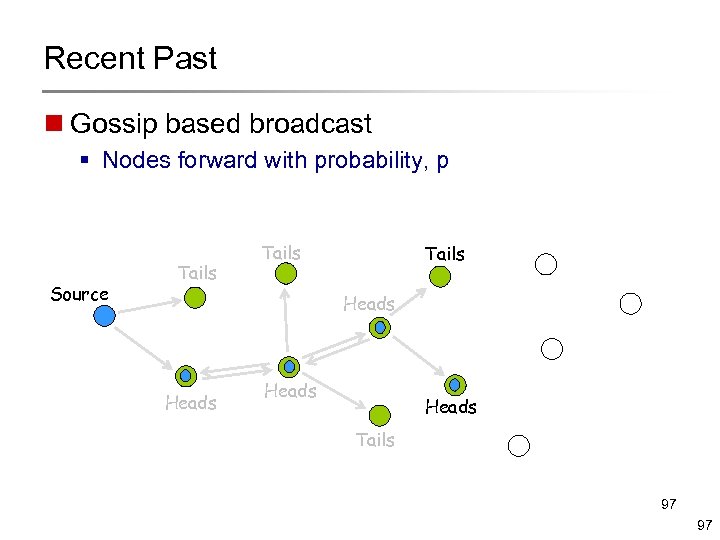Screen dimensions: 720x540
Task: Select the topmost empty white circle
Action: point(546,265)
